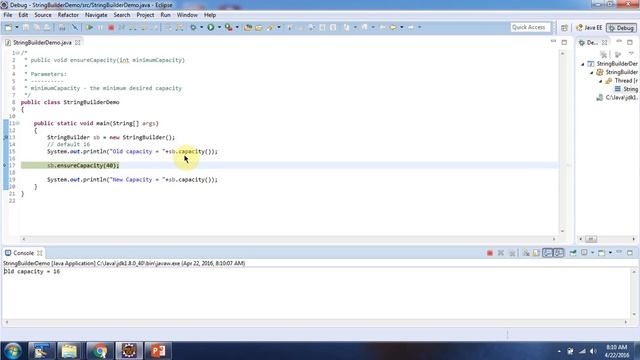Click the Search flashlight toolbar icon
The image size is (640, 360).
coord(270,27)
